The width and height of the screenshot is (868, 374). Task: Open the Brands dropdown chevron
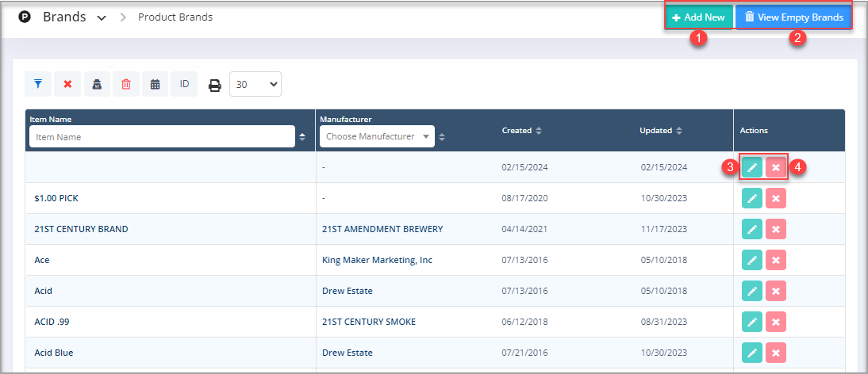click(x=102, y=18)
